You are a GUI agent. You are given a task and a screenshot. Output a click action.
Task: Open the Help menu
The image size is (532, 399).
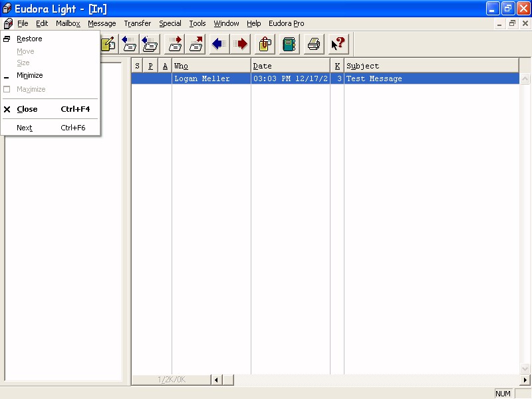click(x=254, y=23)
